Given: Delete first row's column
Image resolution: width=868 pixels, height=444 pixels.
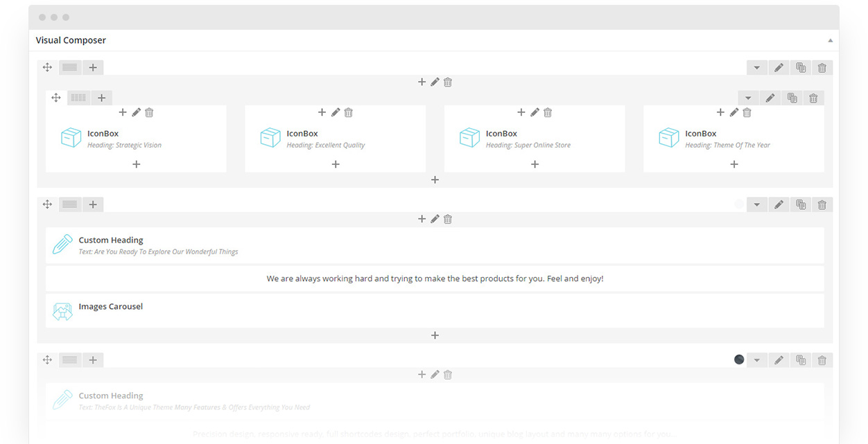Looking at the screenshot, I should (x=448, y=82).
